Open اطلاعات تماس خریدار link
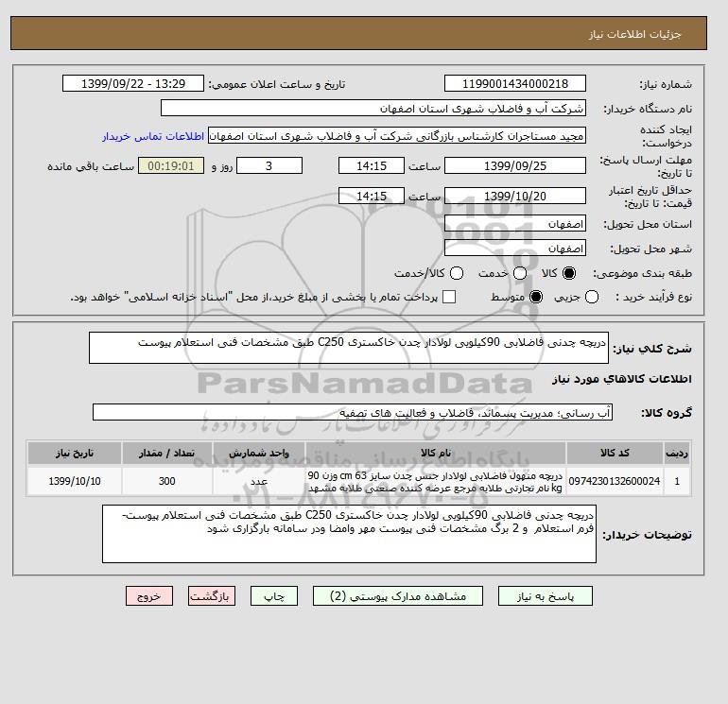Viewport: 728px width, 704px height. pyautogui.click(x=153, y=136)
